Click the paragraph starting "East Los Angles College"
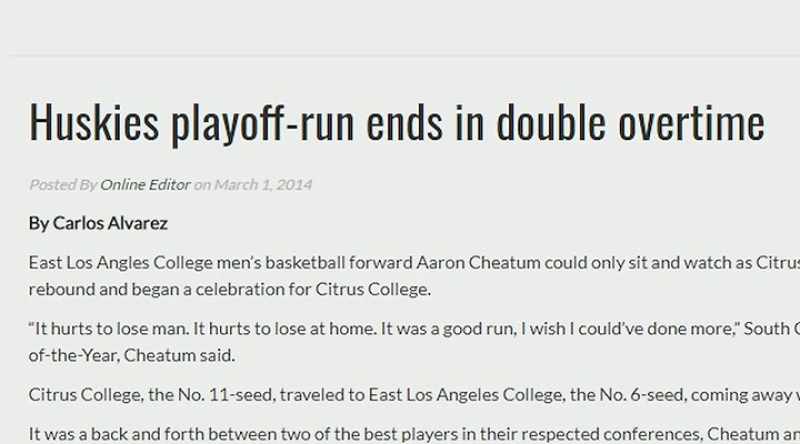Screen dimensions: 800x444 coord(414,276)
